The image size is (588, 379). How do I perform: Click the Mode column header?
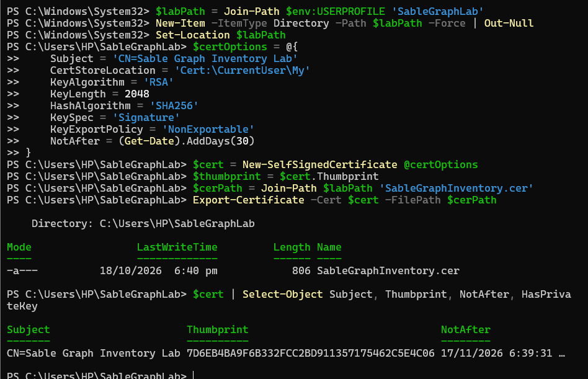(x=19, y=247)
